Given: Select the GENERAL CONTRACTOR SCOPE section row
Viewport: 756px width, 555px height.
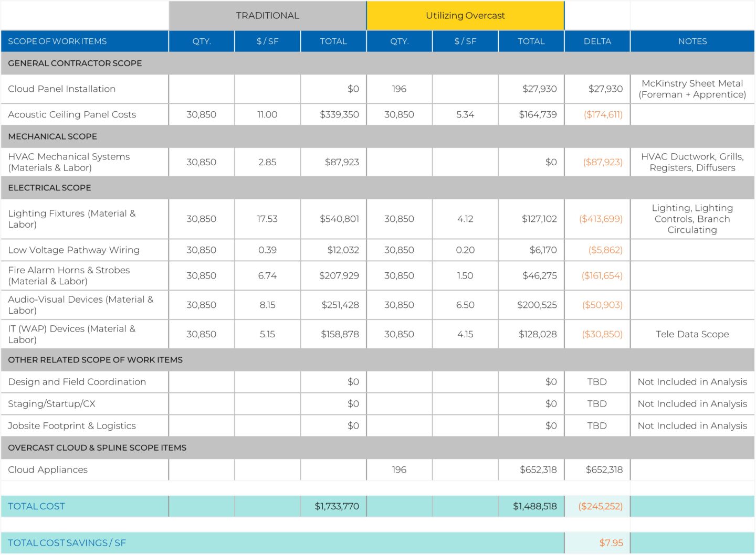Looking at the screenshot, I should click(x=75, y=63).
